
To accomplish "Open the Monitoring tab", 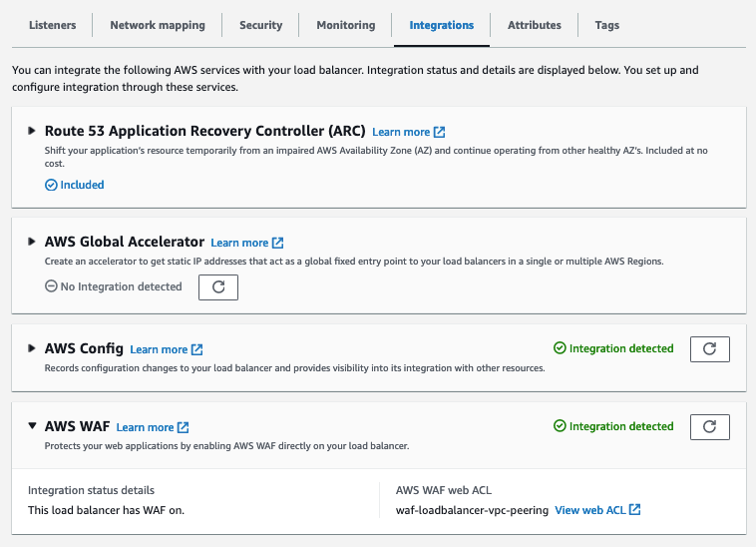I will click(346, 25).
